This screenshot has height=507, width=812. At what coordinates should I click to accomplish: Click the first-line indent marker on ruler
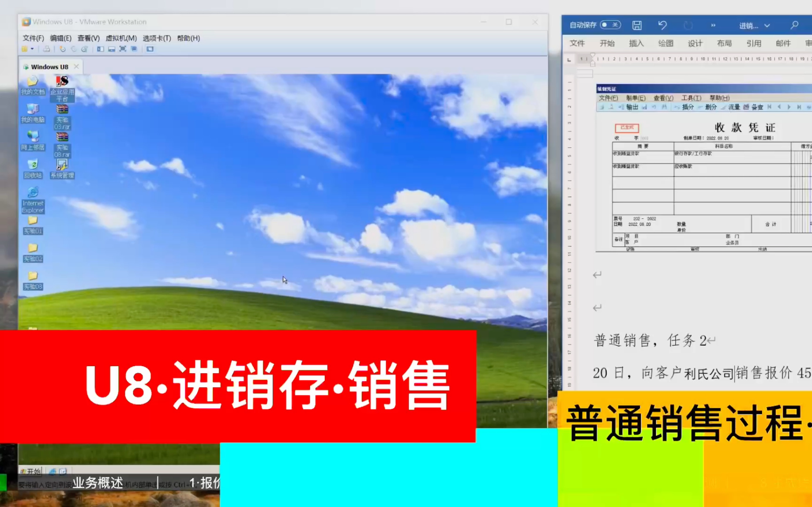[x=593, y=55]
